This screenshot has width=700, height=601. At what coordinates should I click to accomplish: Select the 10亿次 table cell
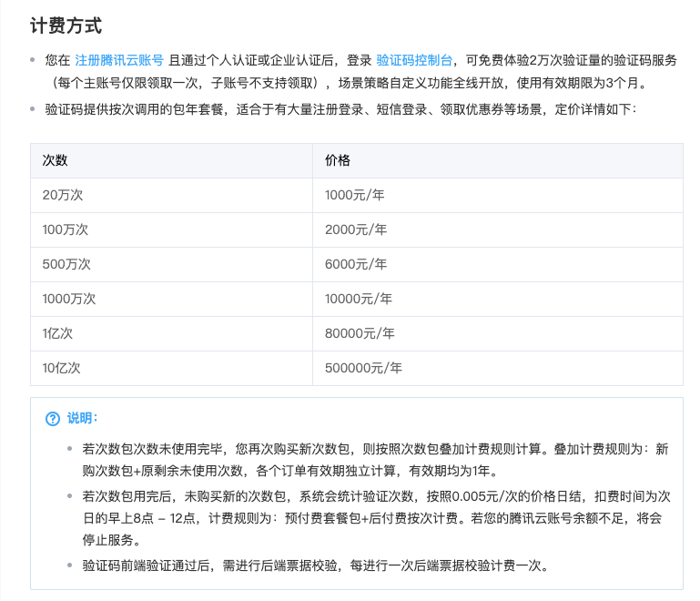pyautogui.click(x=171, y=369)
